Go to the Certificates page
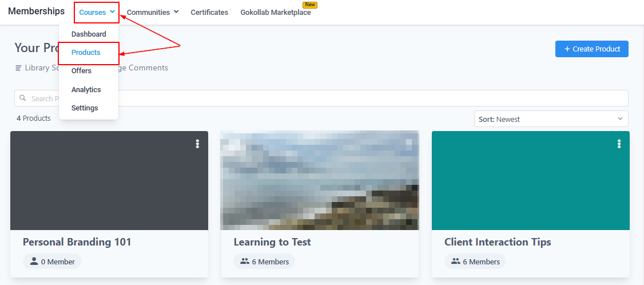 coord(209,13)
